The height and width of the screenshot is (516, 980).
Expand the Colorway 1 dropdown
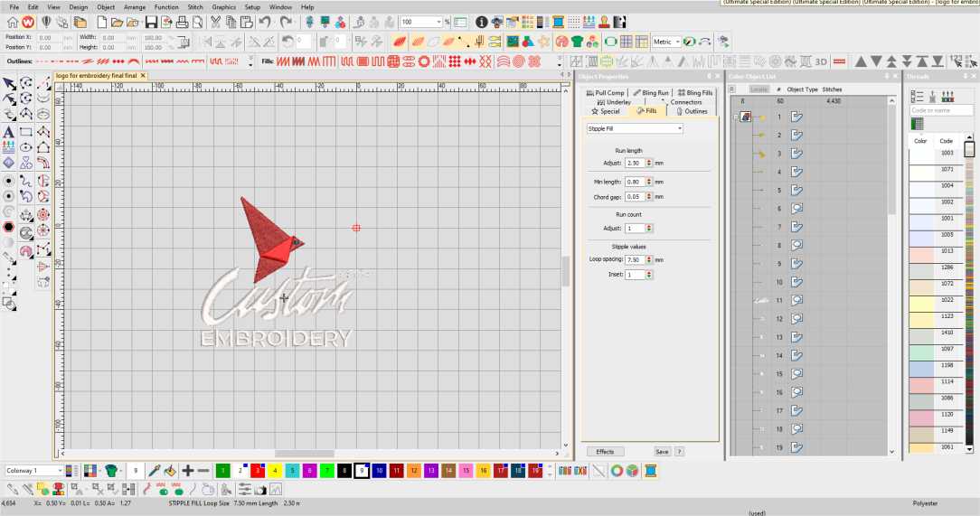pyautogui.click(x=61, y=471)
